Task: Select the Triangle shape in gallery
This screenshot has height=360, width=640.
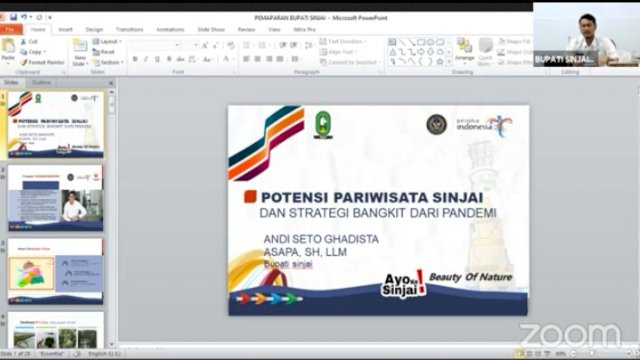Action: [x=392, y=52]
